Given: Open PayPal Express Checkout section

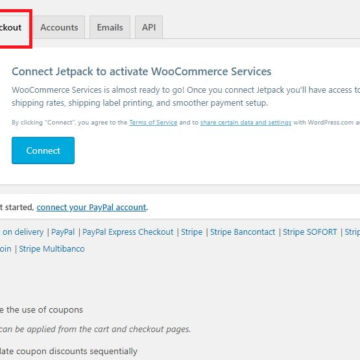Looking at the screenshot, I should 128,232.
